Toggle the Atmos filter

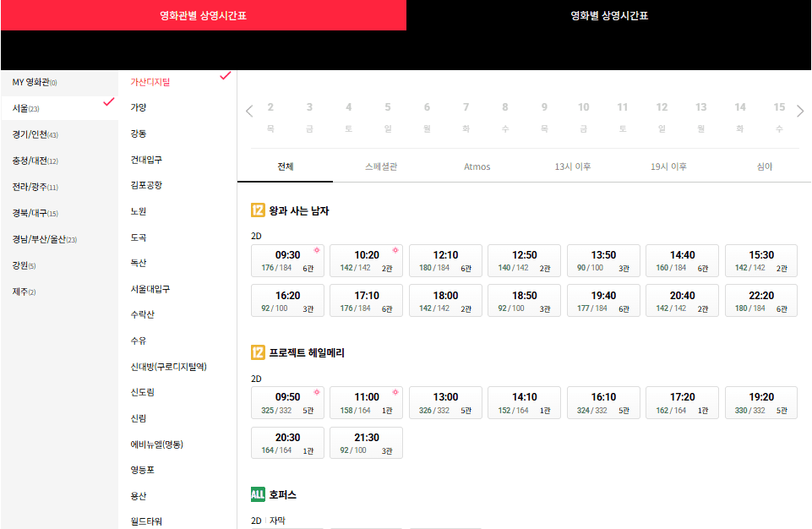tap(477, 166)
